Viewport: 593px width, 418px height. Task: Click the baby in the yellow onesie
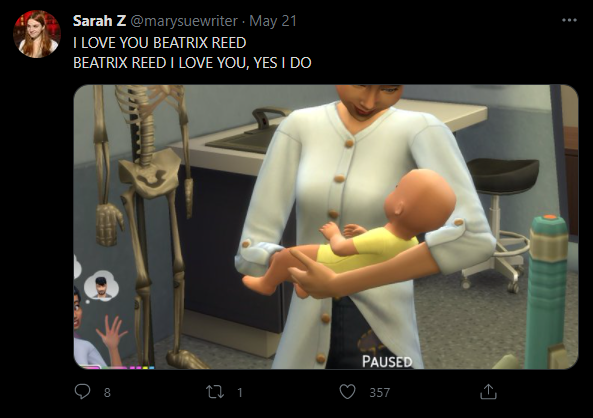350,233
